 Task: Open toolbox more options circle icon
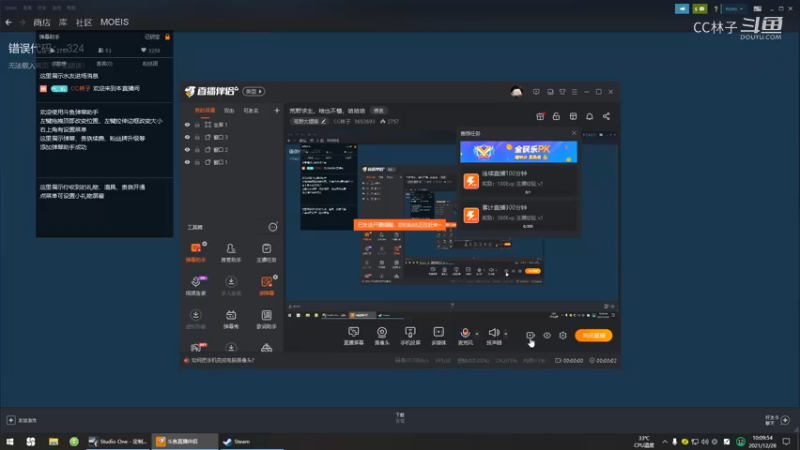(273, 227)
